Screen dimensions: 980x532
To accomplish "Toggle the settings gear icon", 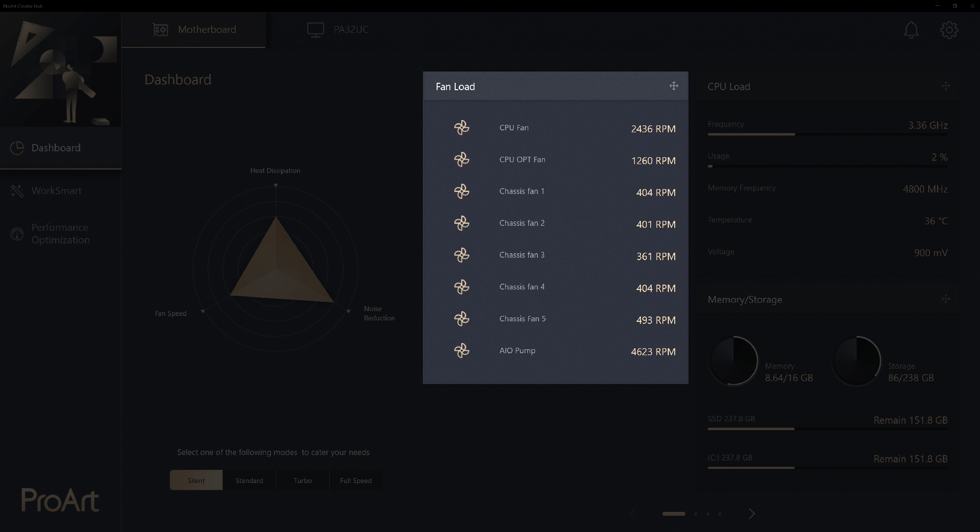I will pyautogui.click(x=949, y=29).
